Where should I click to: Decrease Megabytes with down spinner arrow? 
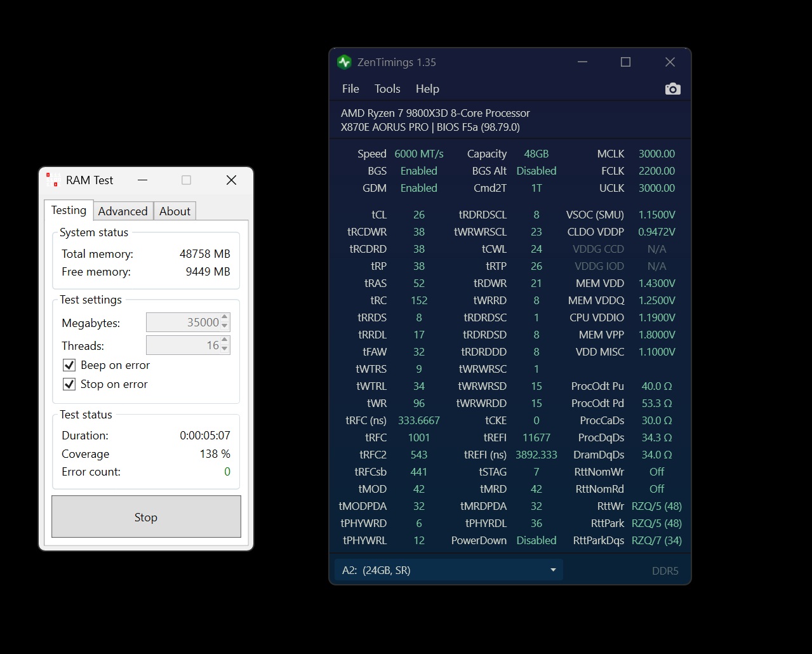click(225, 326)
